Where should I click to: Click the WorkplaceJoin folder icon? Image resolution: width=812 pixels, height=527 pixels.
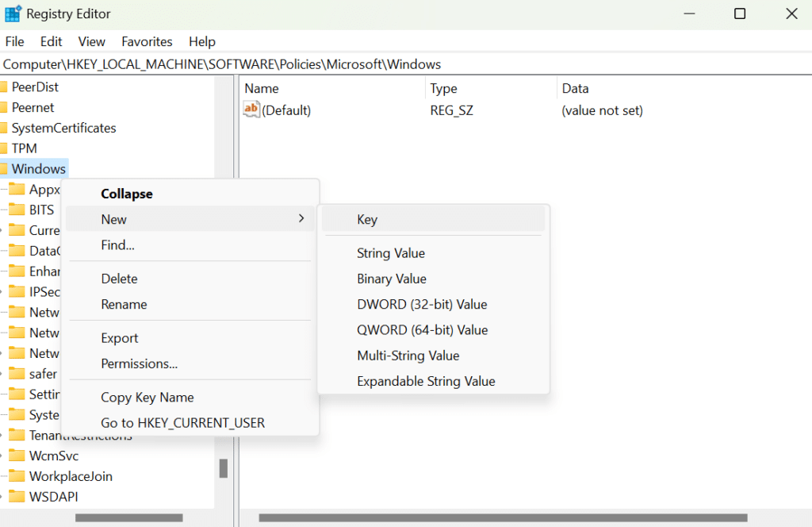(17, 475)
